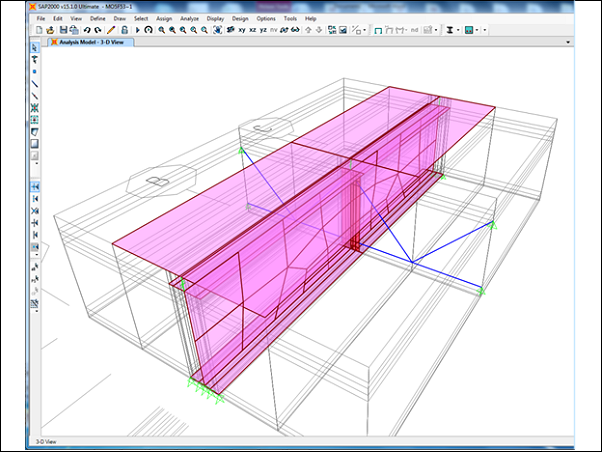Click the Lock/Unlock Model padlock icon

click(124, 30)
